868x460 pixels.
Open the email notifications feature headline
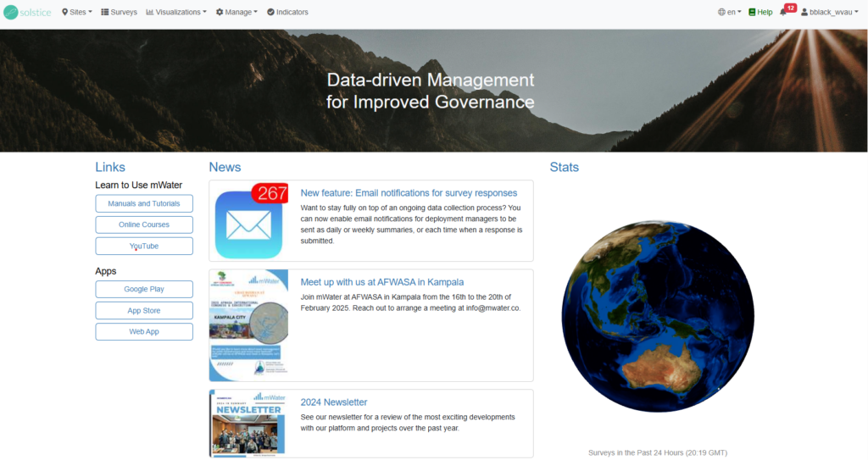coord(409,192)
